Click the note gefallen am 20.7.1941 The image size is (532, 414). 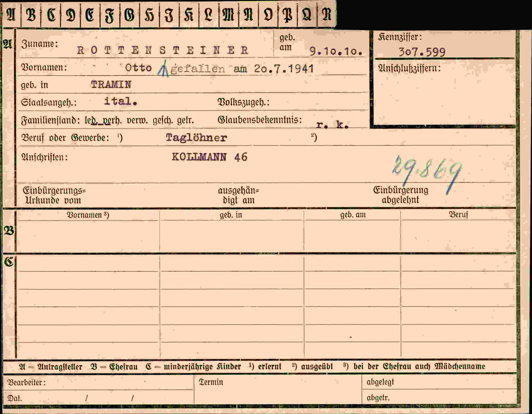pos(242,69)
